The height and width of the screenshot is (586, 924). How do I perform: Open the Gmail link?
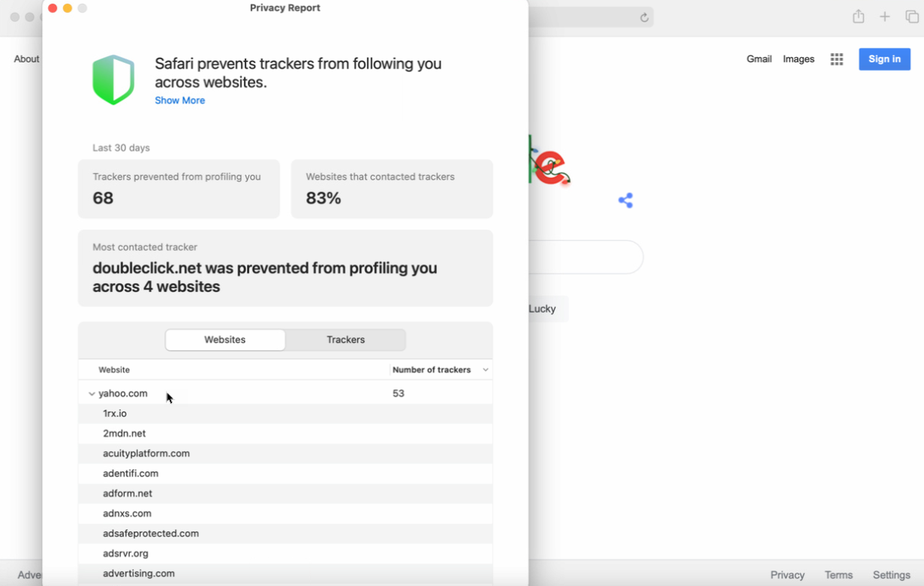(x=759, y=59)
